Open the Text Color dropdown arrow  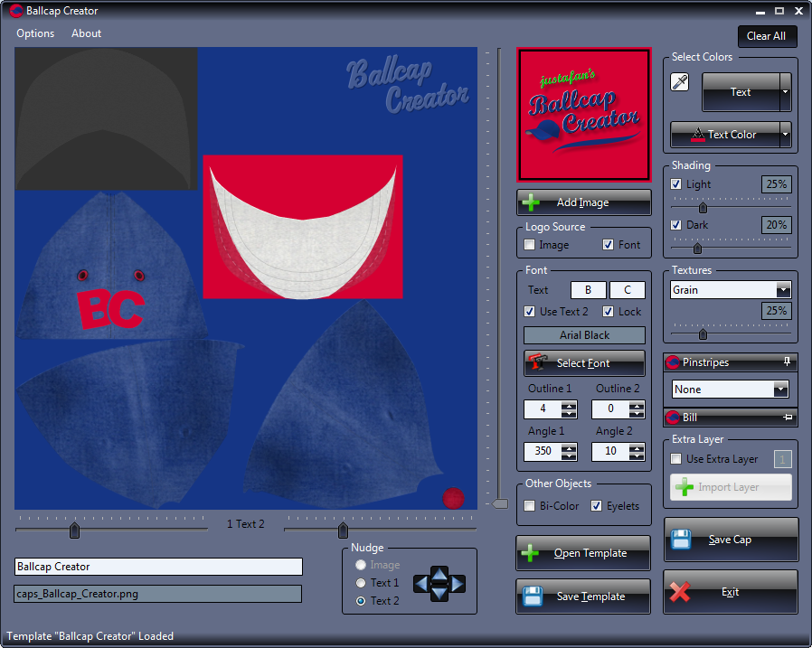click(785, 135)
